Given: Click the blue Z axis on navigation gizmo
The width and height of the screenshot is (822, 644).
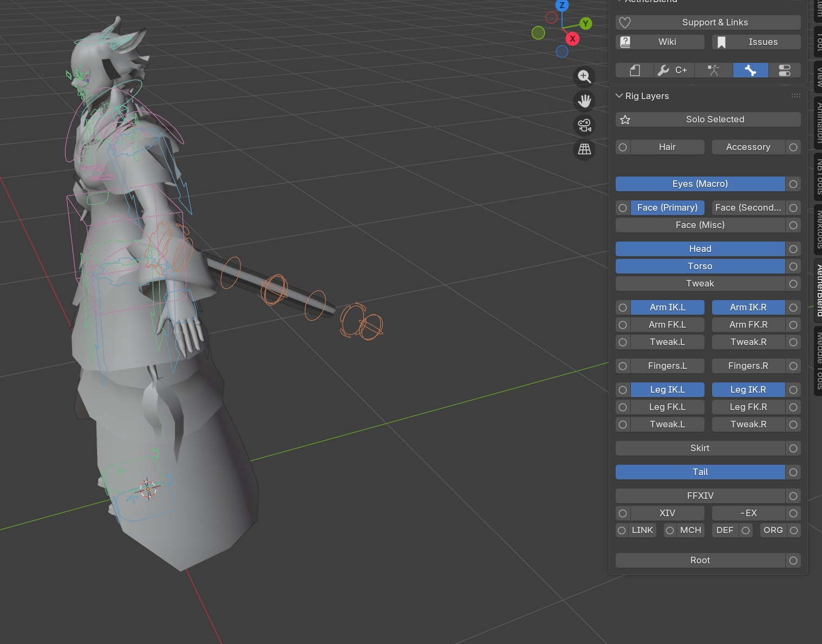Looking at the screenshot, I should (x=562, y=5).
